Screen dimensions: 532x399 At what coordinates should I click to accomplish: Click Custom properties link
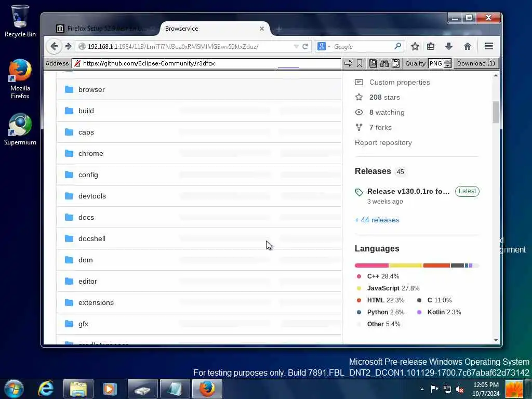[x=400, y=83]
